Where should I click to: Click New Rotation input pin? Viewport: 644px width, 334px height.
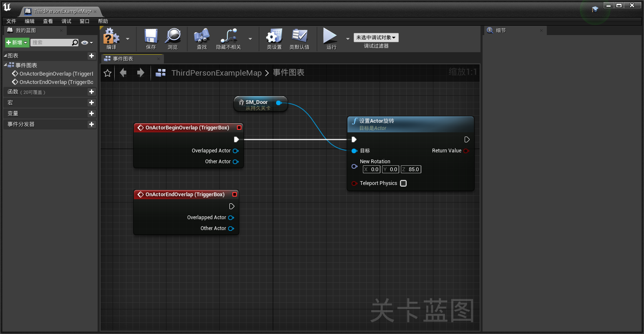[355, 166]
